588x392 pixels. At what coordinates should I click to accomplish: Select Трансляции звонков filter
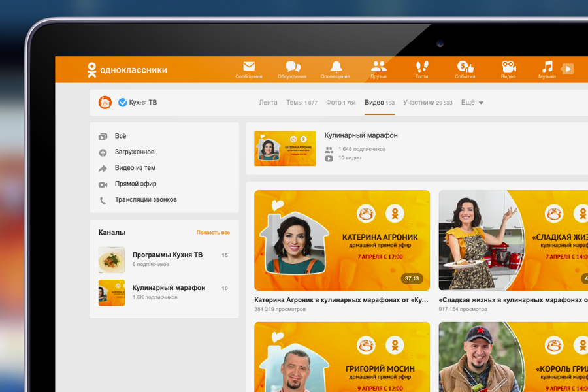click(x=146, y=199)
